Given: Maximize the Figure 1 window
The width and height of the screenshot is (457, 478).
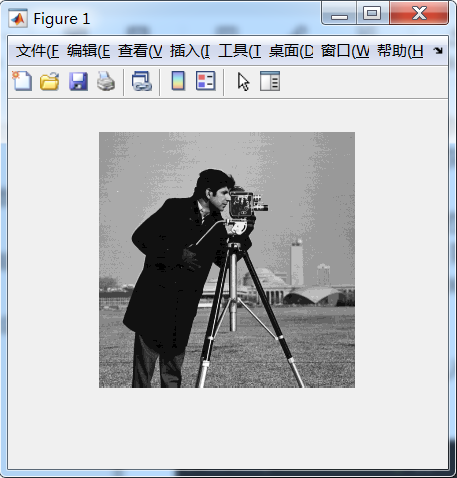Looking at the screenshot, I should point(373,13).
